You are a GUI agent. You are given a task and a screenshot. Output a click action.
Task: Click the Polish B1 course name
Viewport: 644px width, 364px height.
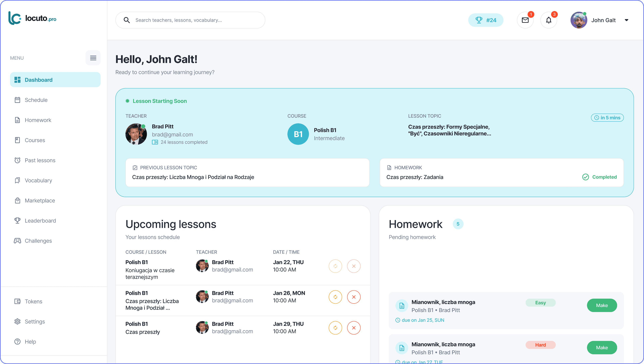coord(325,130)
